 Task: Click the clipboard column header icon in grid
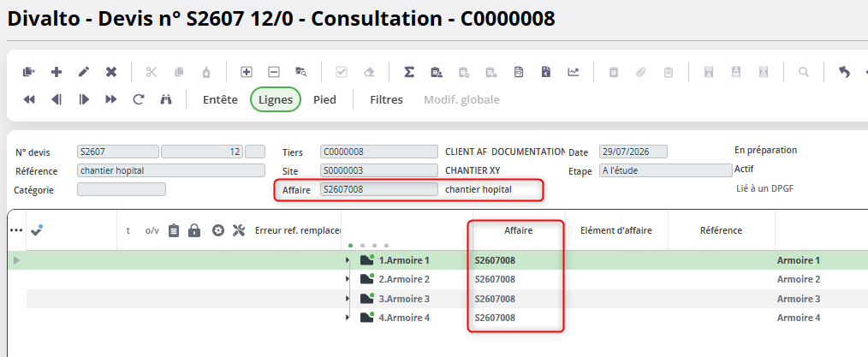point(174,230)
